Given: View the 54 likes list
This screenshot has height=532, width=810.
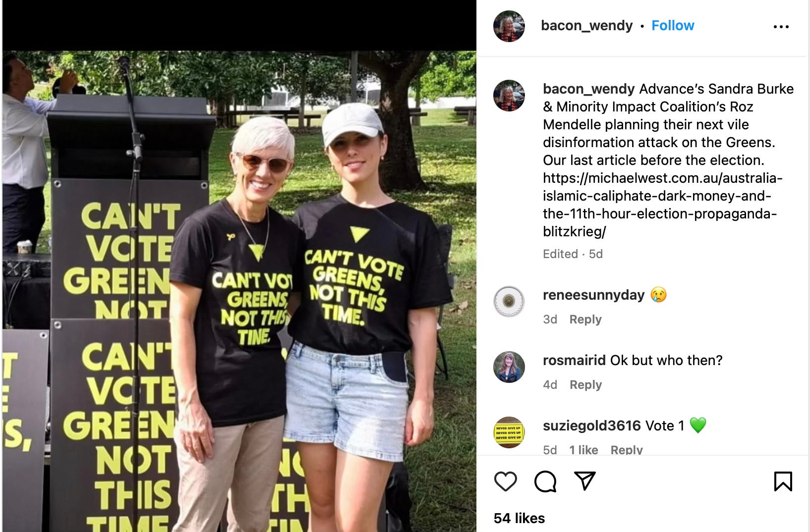Looking at the screenshot, I should pos(519,519).
